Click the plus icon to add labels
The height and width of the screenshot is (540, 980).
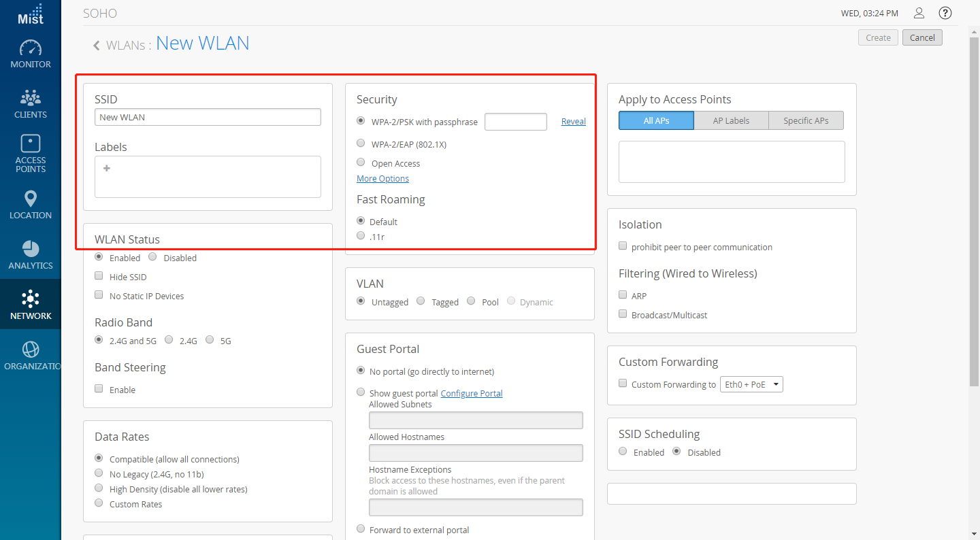click(x=107, y=168)
